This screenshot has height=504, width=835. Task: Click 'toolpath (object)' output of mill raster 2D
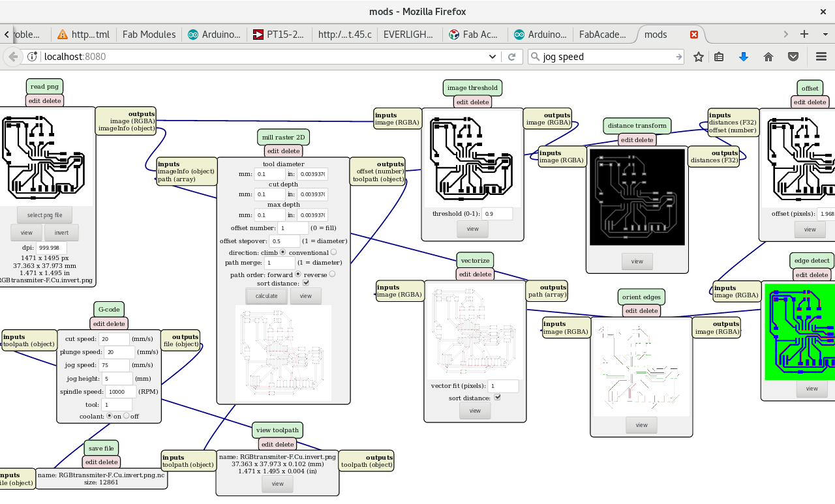point(378,179)
